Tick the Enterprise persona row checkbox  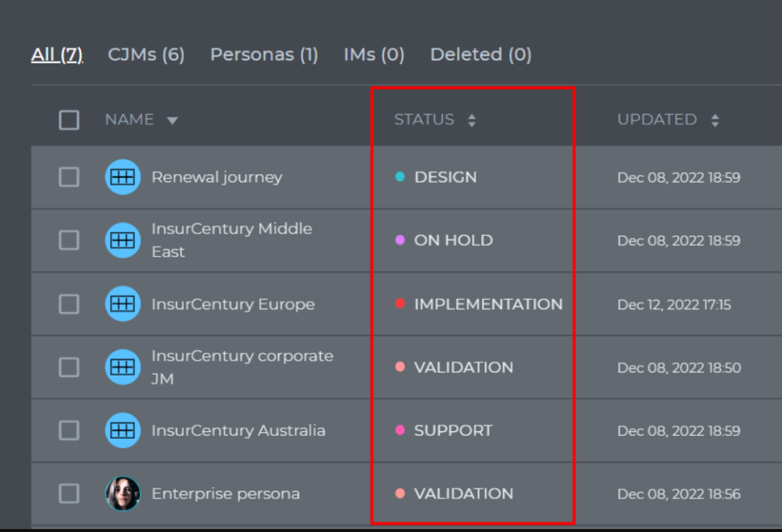(69, 494)
